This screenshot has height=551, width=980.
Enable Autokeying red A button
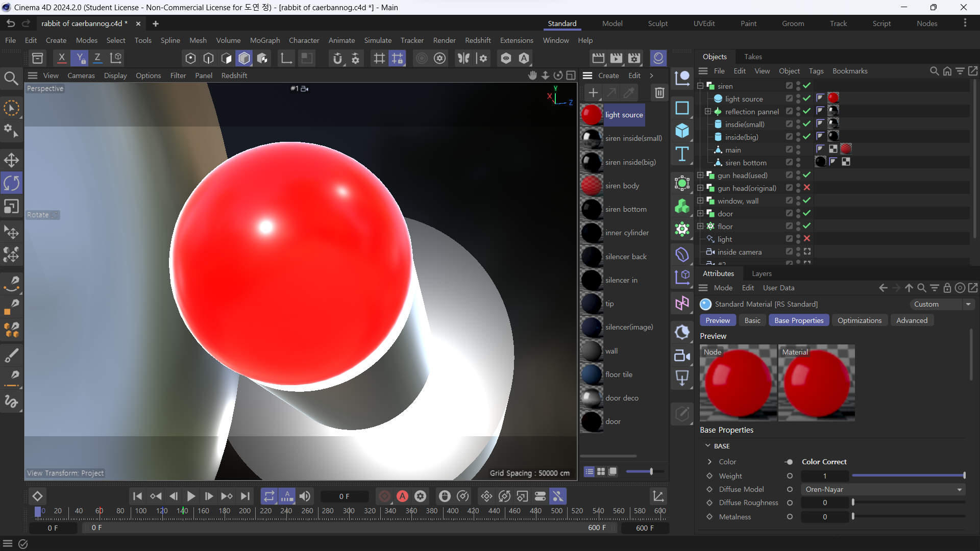[x=402, y=496]
